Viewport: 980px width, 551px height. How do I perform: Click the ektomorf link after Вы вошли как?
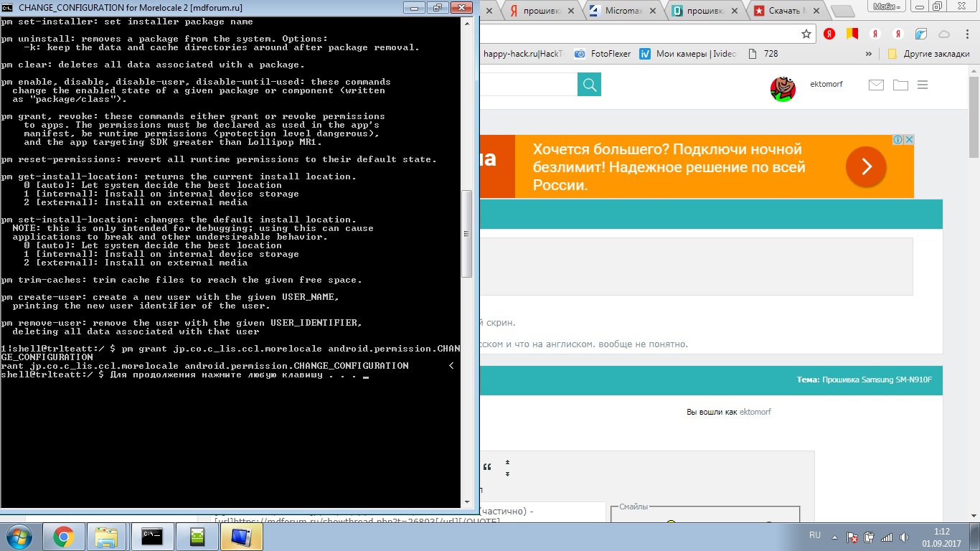pyautogui.click(x=755, y=412)
